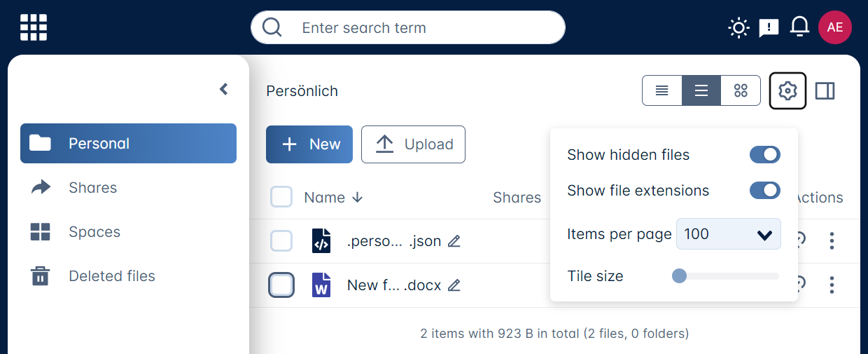Open the notifications bell

click(799, 27)
